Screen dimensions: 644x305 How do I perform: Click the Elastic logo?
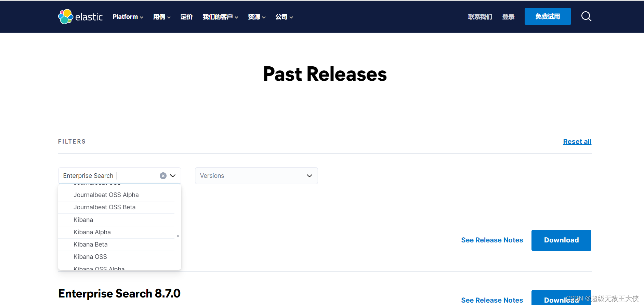(x=80, y=16)
